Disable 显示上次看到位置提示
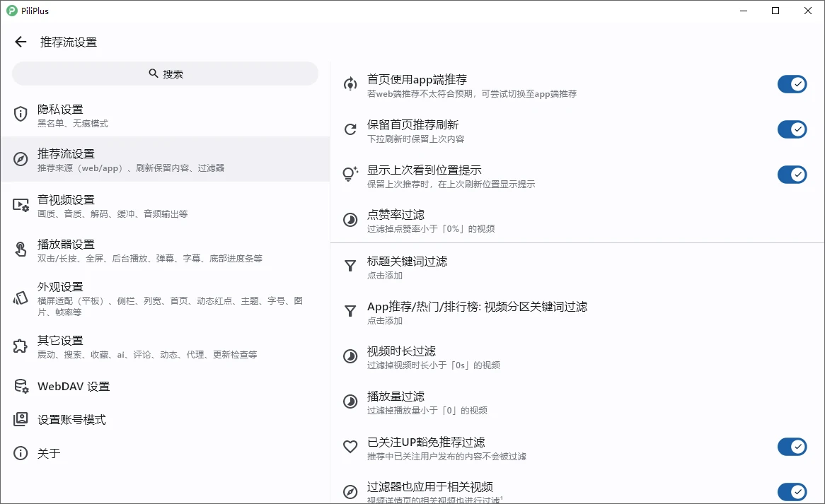825x504 pixels. click(x=792, y=175)
